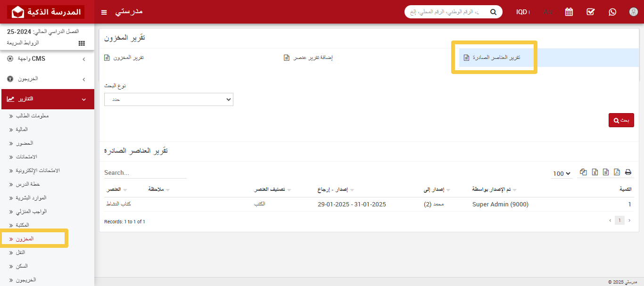Viewport: 644px width, 286px height.
Task: Export the table as CSV file
Action: click(606, 172)
